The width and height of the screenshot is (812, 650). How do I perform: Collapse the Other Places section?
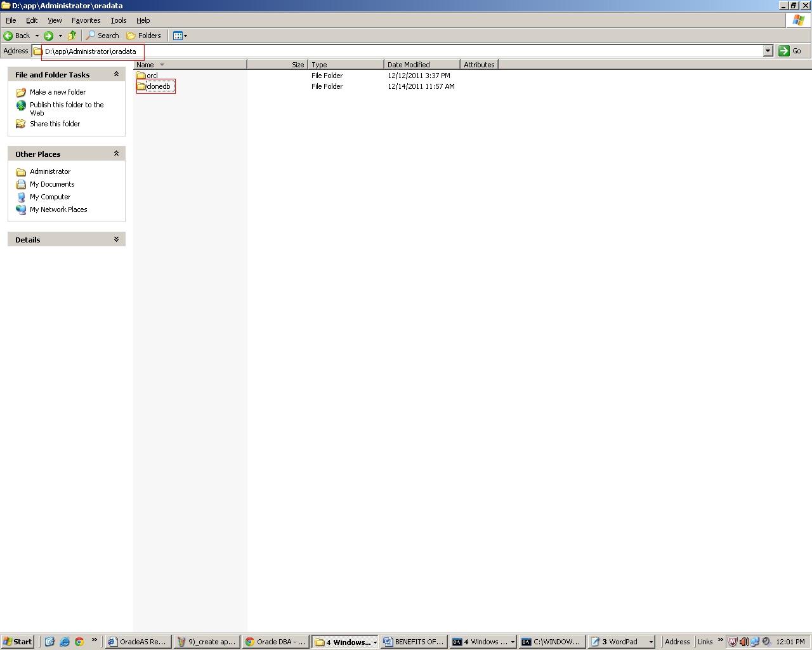click(x=116, y=153)
